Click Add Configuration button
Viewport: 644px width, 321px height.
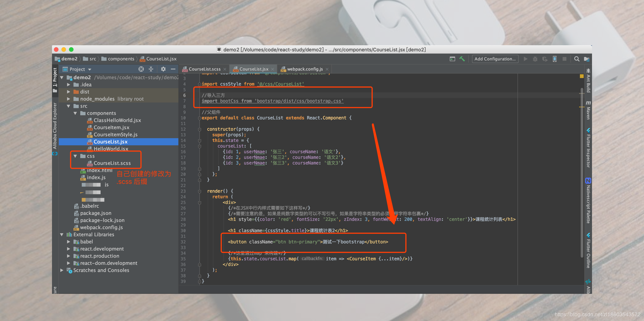[x=495, y=59]
